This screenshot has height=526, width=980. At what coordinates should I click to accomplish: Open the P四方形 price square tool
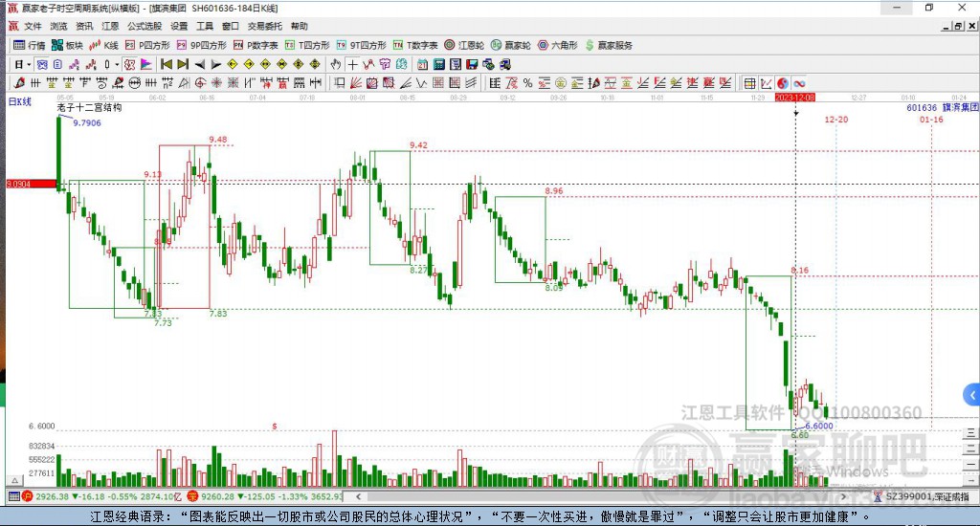click(x=147, y=45)
